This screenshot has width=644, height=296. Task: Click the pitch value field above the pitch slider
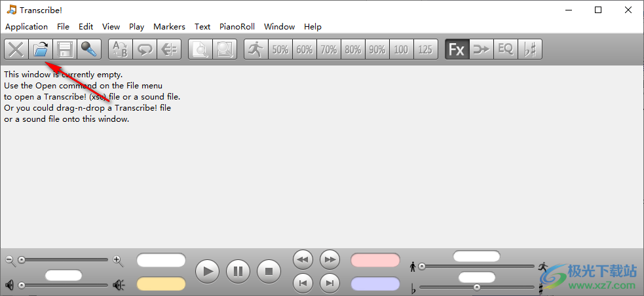[x=476, y=277]
